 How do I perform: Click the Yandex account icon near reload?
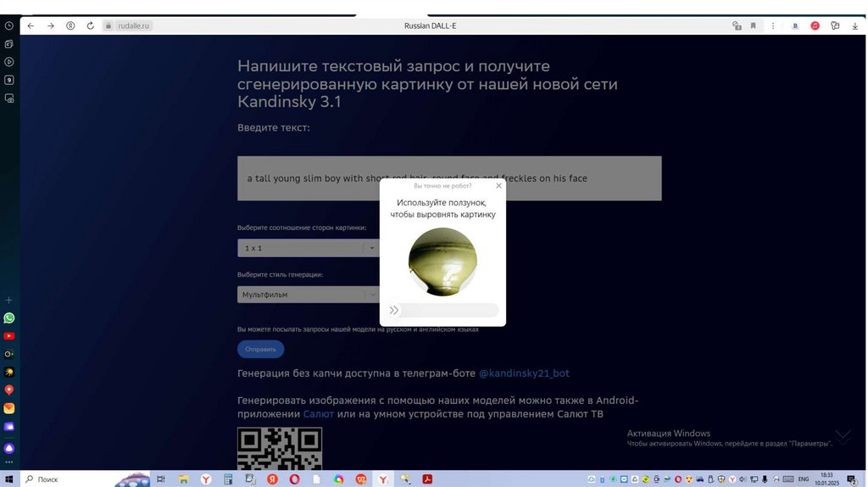(70, 25)
